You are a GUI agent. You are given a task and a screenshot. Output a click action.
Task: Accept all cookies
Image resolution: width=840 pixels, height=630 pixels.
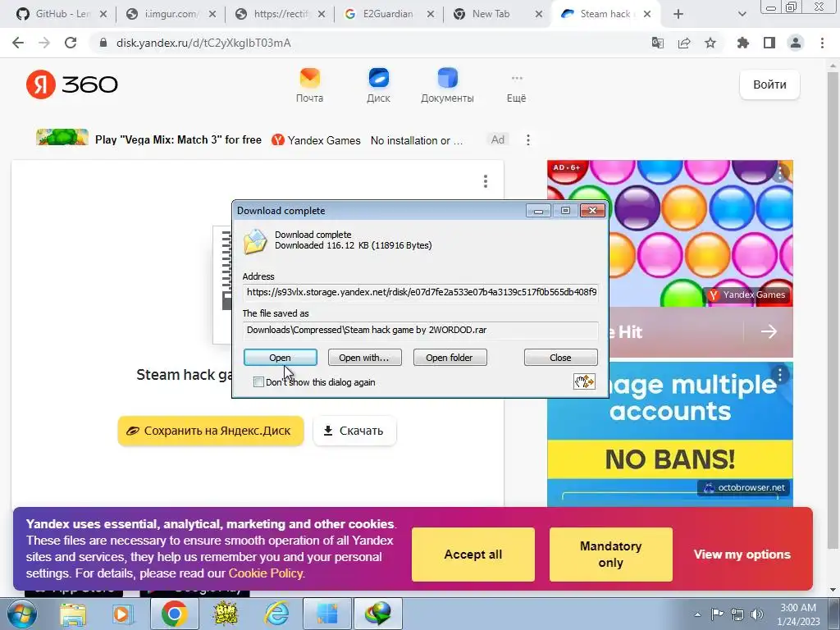473,555
